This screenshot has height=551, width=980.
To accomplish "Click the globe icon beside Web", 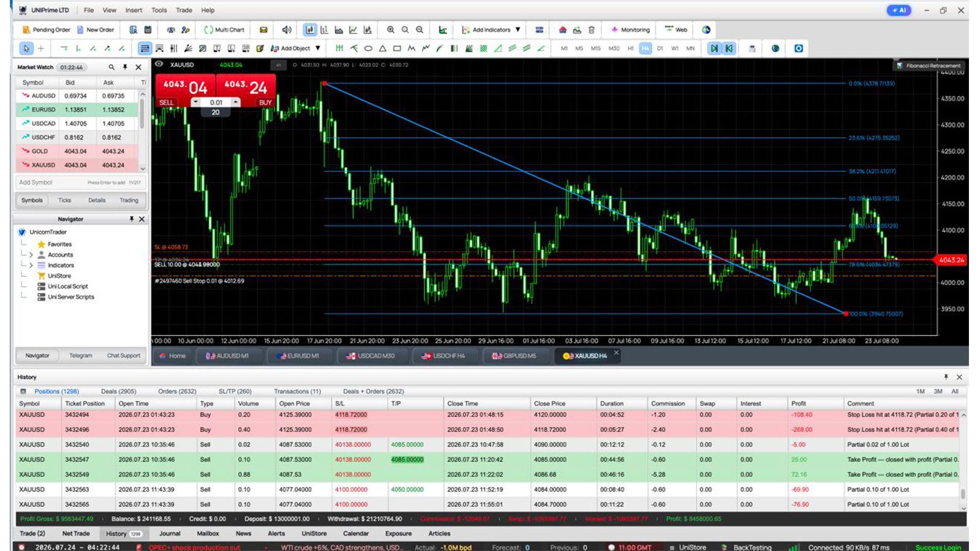I will pyautogui.click(x=706, y=29).
